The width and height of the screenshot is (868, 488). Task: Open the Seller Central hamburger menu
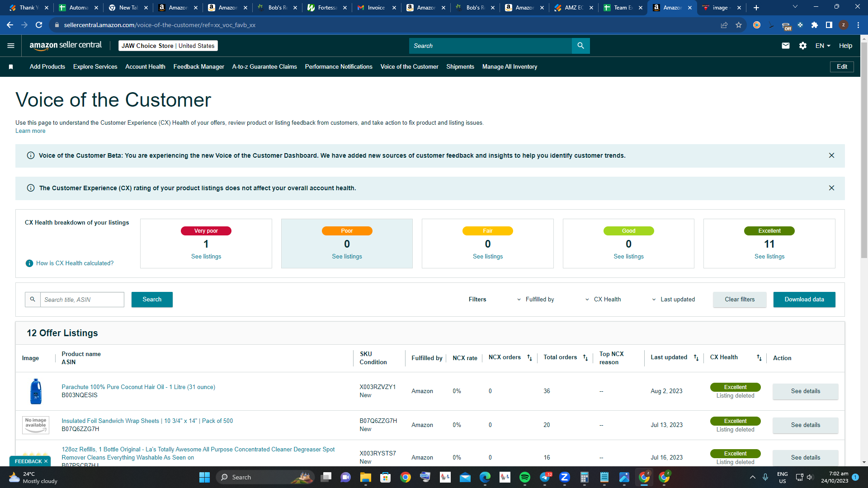pyautogui.click(x=11, y=46)
